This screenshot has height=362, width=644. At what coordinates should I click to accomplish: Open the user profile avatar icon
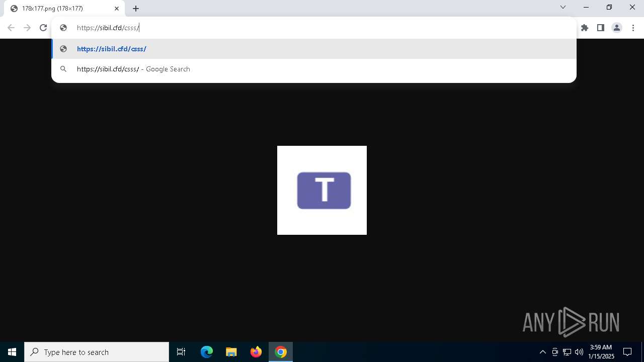617,28
